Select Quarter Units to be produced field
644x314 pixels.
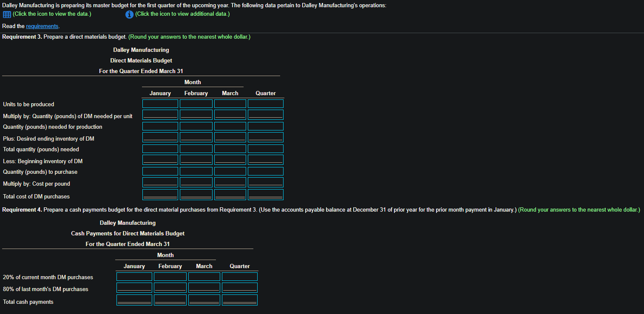coord(266,104)
